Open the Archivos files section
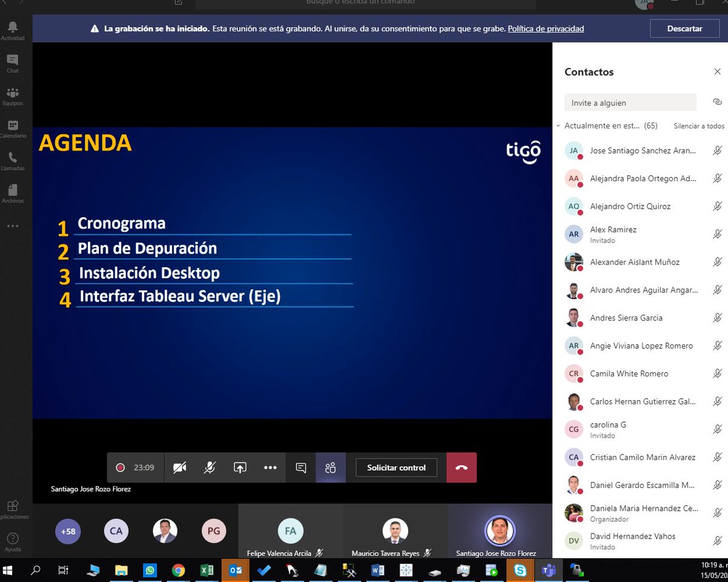 [13, 193]
